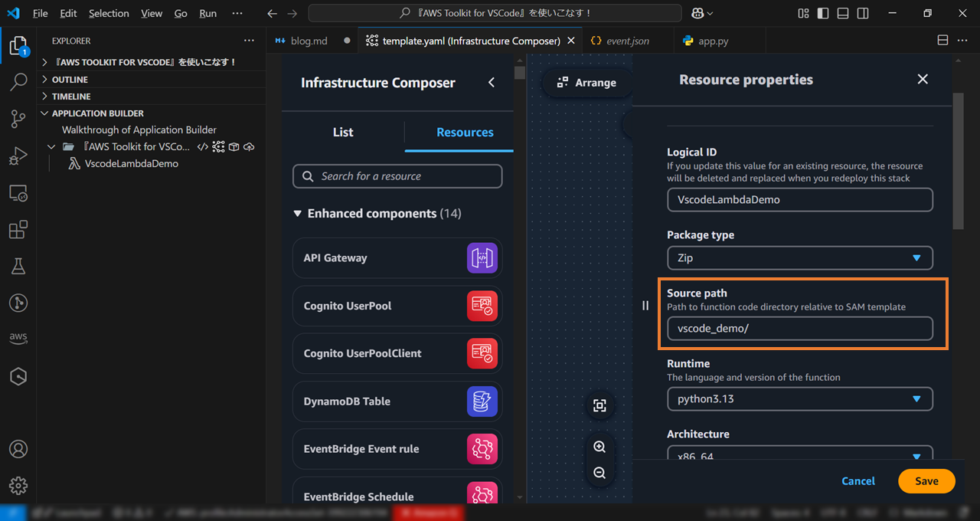
Task: Save the resource properties
Action: pyautogui.click(x=926, y=481)
